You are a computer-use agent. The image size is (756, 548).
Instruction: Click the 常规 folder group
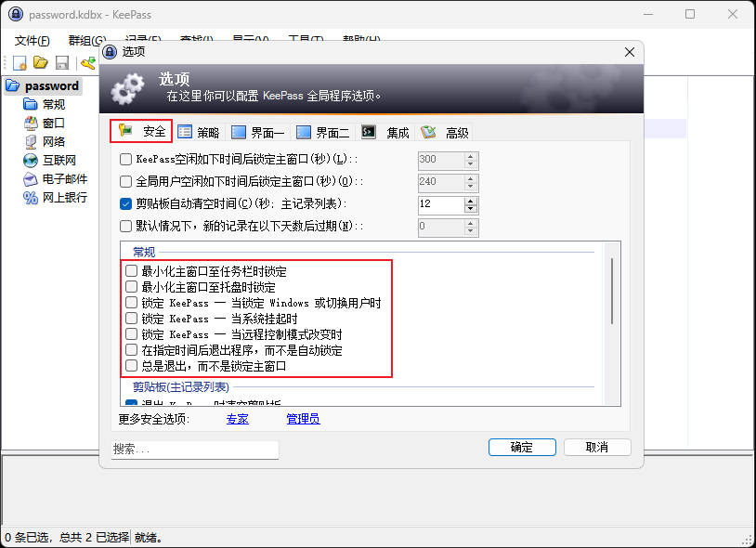53,105
